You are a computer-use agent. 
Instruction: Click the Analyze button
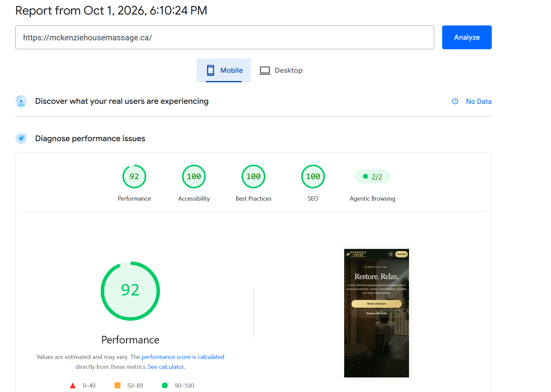(x=467, y=37)
